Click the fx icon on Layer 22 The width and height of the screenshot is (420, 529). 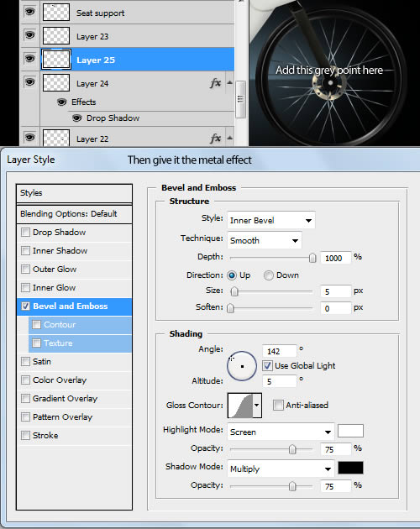click(x=215, y=139)
